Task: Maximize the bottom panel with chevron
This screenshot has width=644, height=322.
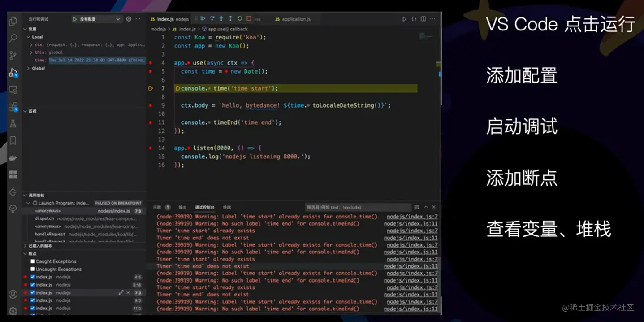Action: pyautogui.click(x=426, y=207)
